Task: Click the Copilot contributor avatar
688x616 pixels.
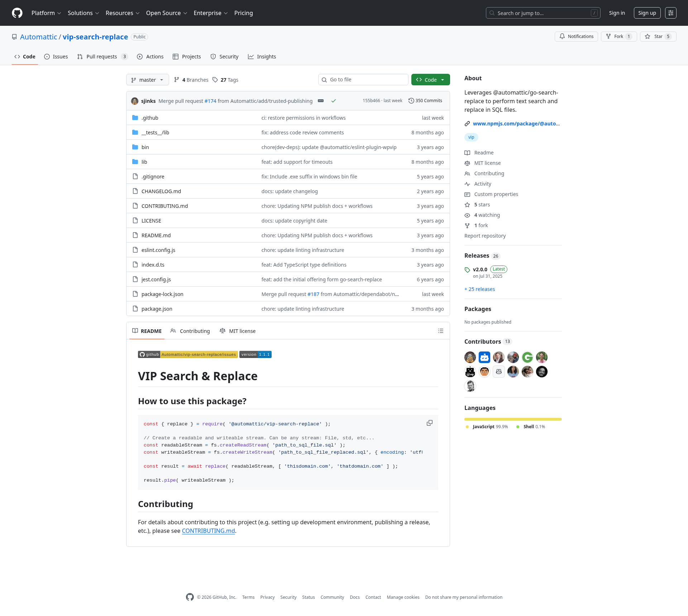Action: (499, 372)
